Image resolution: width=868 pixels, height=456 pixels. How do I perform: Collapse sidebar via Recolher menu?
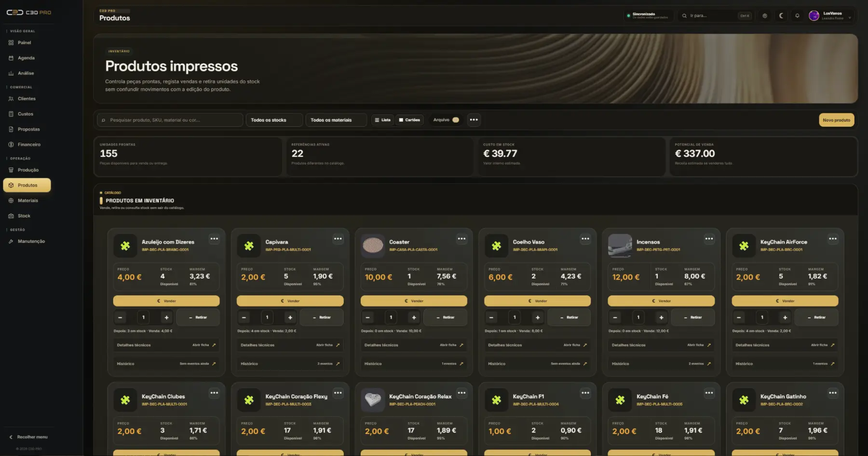click(28, 437)
